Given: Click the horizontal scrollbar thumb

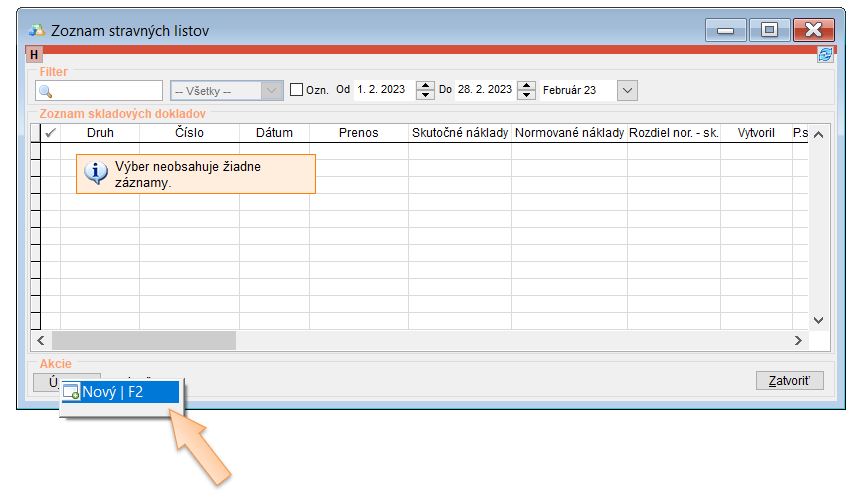Looking at the screenshot, I should coord(144,340).
